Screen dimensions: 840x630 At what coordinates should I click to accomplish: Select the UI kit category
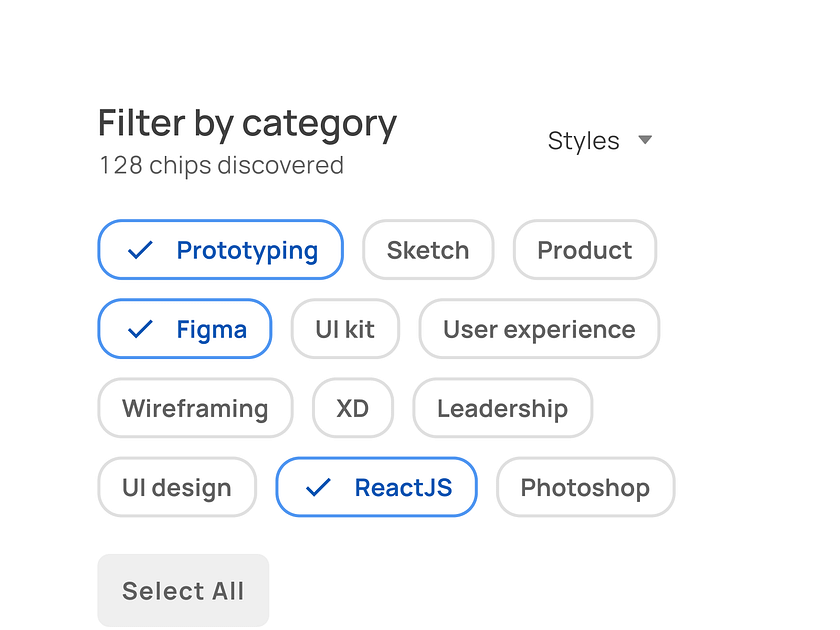click(345, 329)
